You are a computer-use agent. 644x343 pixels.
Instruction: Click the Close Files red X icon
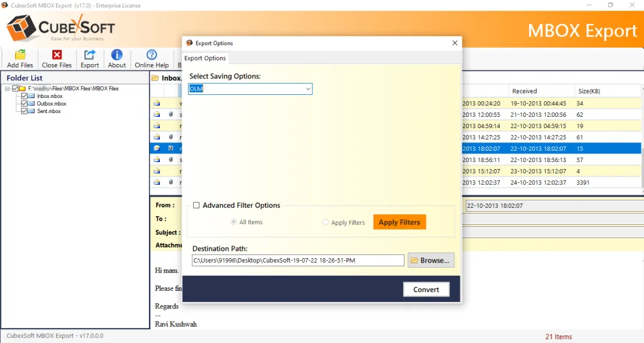coord(57,55)
